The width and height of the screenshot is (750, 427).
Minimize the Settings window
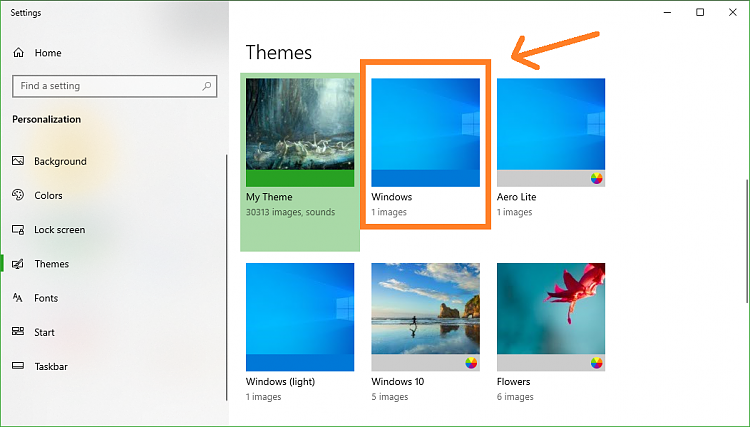[667, 12]
